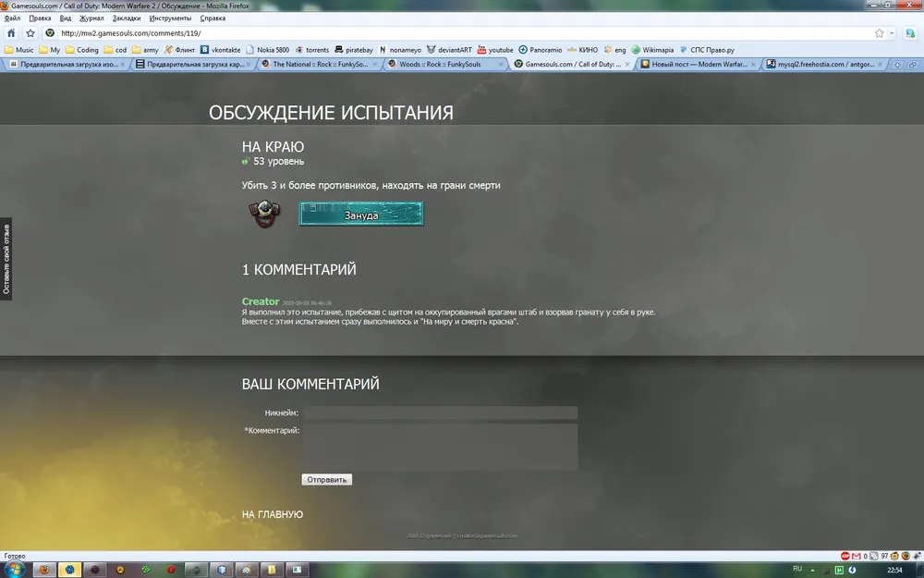Screen dimensions: 924x578
Task: Switch to Новый пост — Modern Warfare tab
Action: click(x=699, y=65)
